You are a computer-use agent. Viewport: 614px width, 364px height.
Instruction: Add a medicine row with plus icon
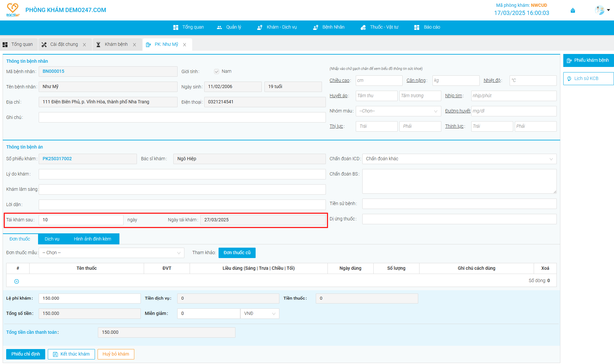coord(17,281)
